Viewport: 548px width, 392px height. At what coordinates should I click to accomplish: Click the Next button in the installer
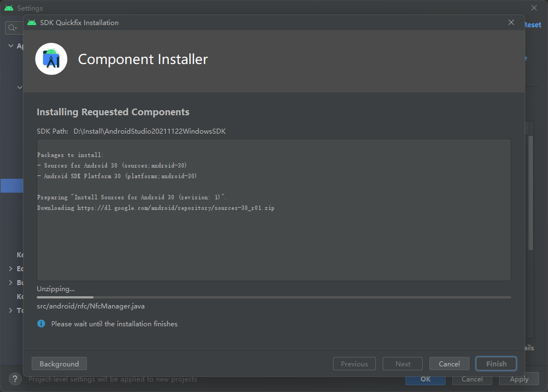(x=403, y=364)
